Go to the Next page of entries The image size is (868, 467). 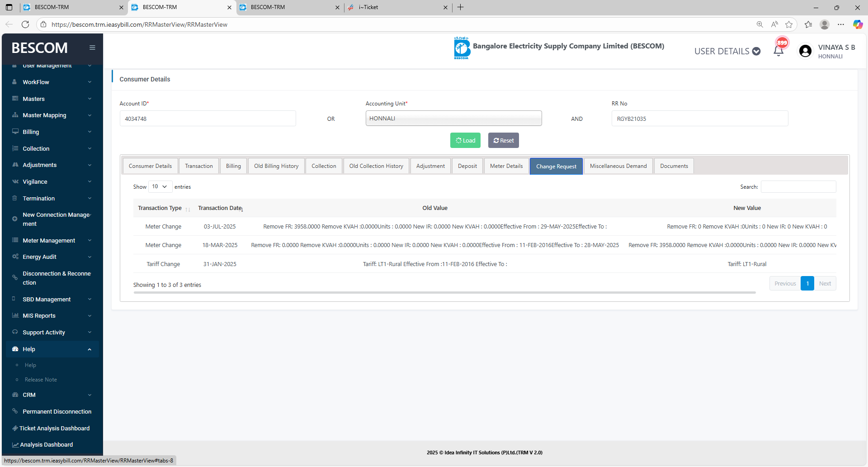pos(825,283)
